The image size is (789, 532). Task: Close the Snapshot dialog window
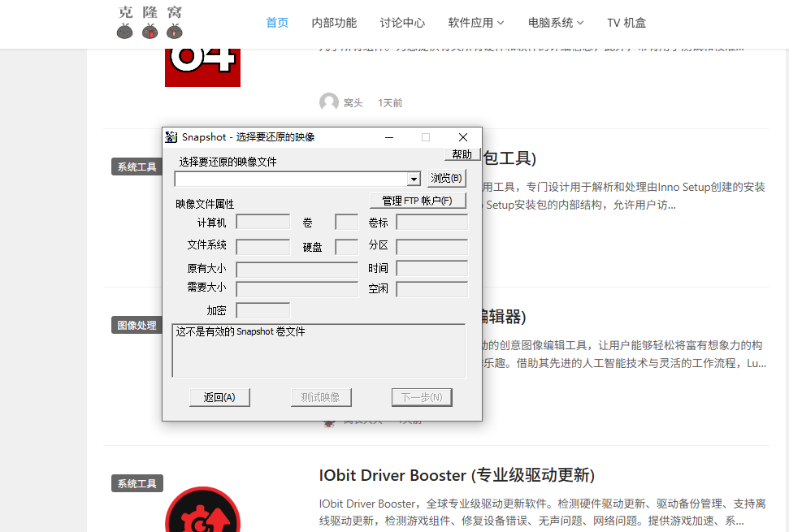point(463,137)
